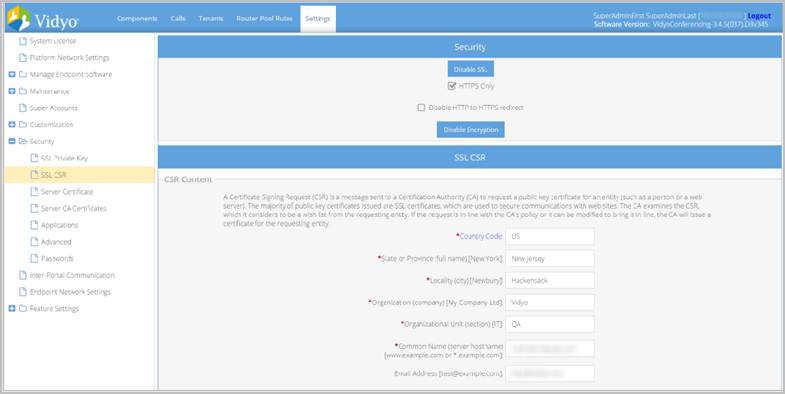Click the Vidyo logo icon
The width and height of the screenshot is (785, 394).
(x=19, y=19)
